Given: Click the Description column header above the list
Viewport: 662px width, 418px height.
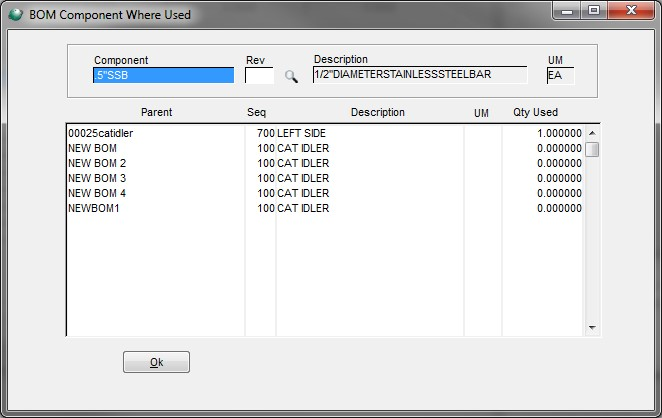Looking at the screenshot, I should [x=378, y=112].
